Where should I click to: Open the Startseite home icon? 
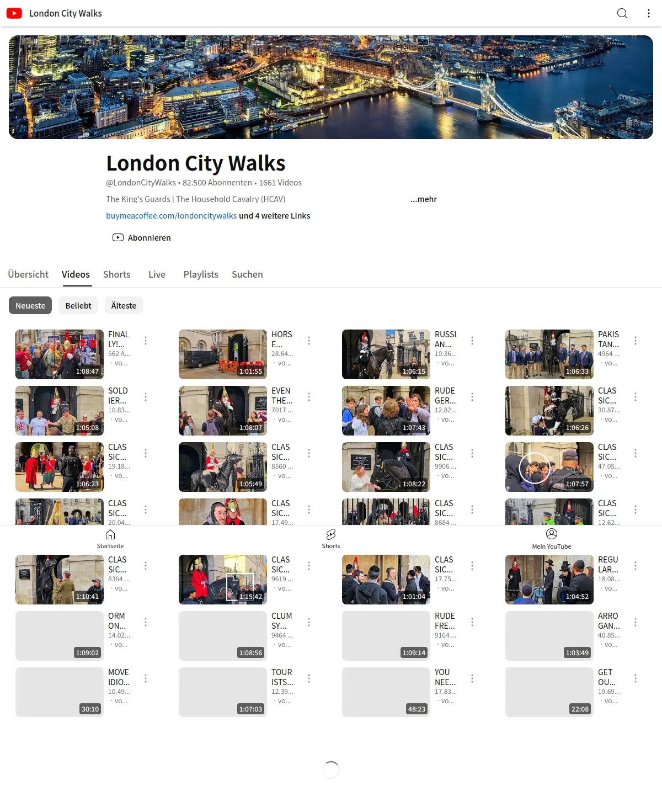110,534
